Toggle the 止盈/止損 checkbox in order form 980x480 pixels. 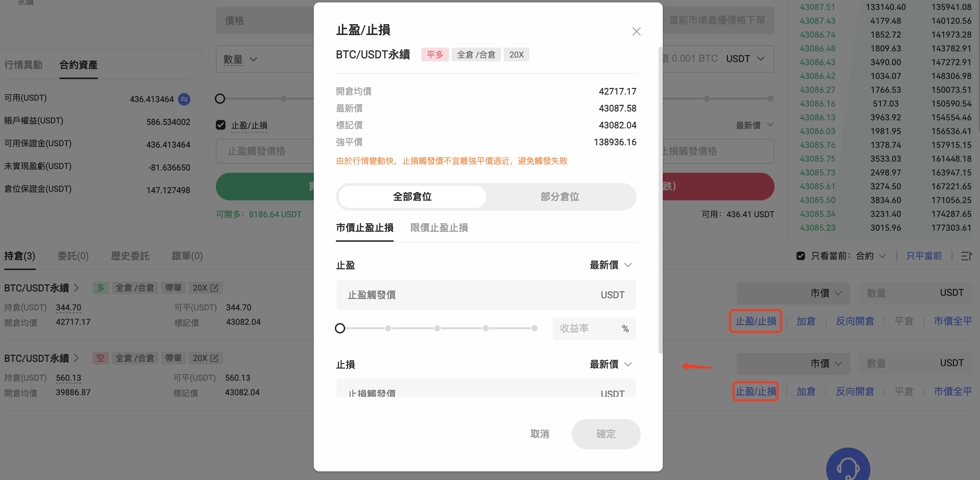221,125
